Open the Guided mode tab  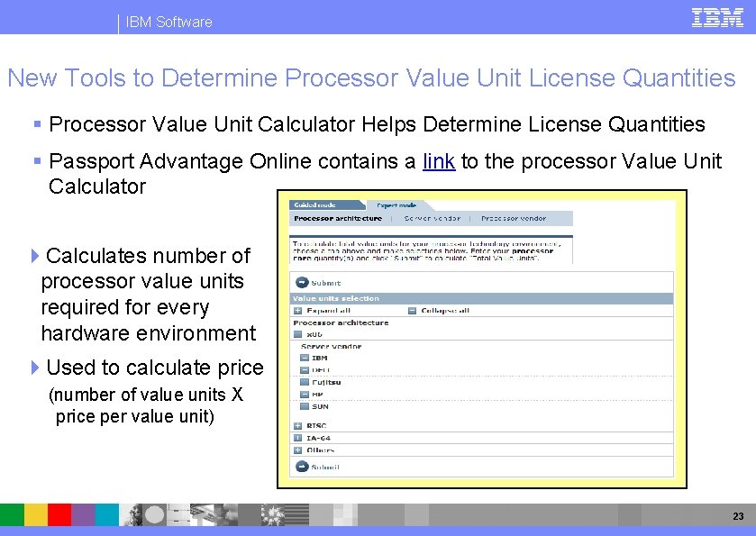point(325,204)
